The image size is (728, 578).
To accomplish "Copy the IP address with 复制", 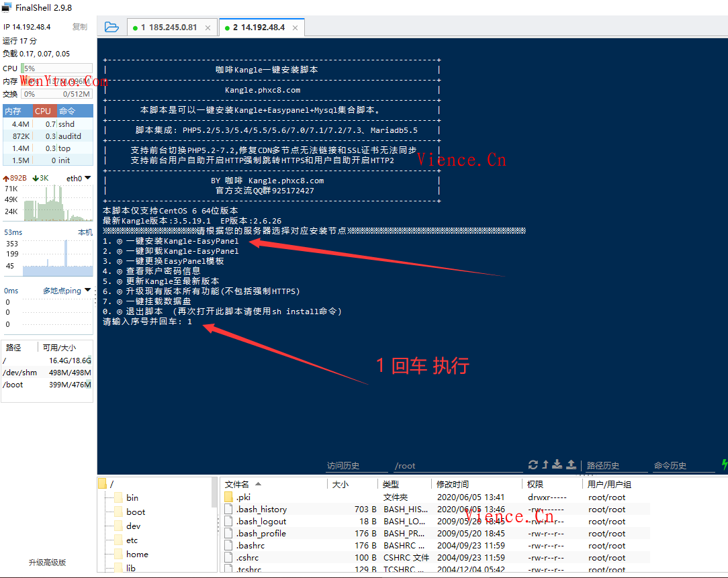I will pyautogui.click(x=79, y=27).
